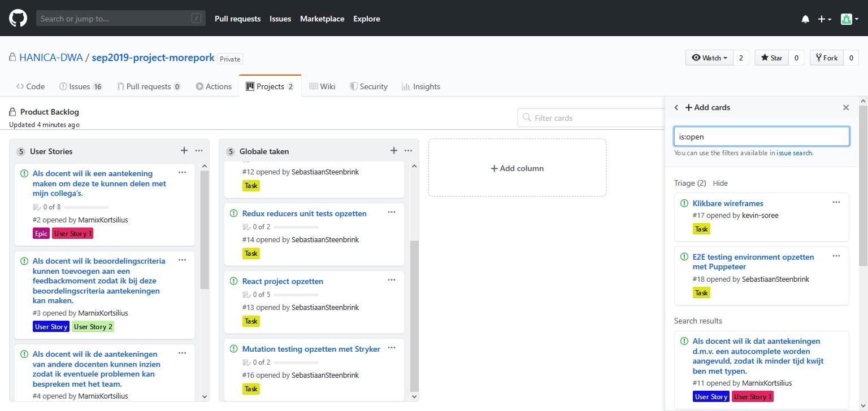Click the "is:open" search input field

point(761,136)
